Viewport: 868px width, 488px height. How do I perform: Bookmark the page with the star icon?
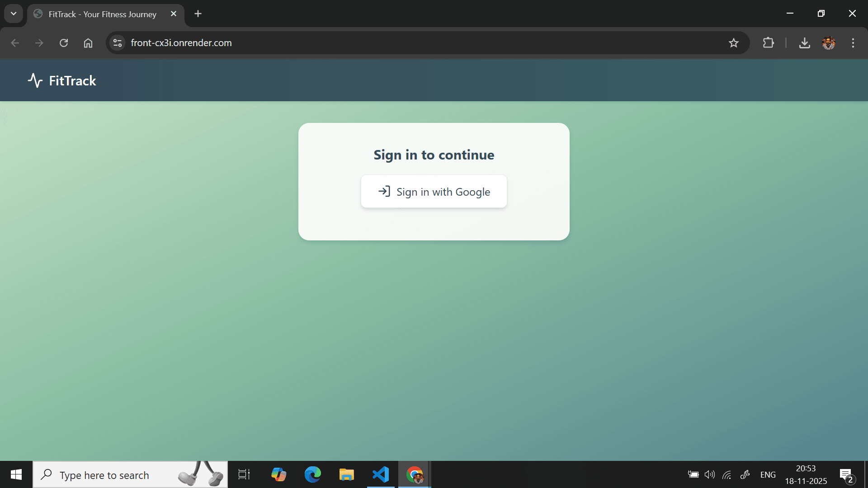[734, 43]
